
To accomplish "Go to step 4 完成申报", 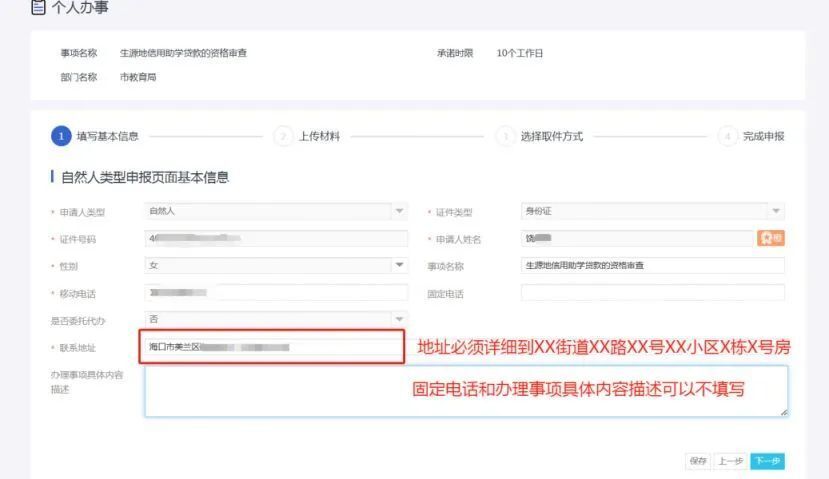I will (751, 136).
